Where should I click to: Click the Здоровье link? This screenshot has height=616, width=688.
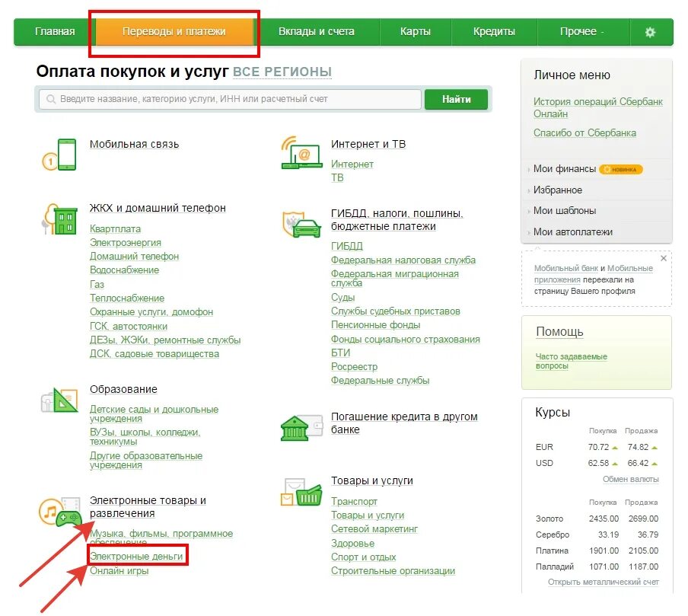pos(353,544)
